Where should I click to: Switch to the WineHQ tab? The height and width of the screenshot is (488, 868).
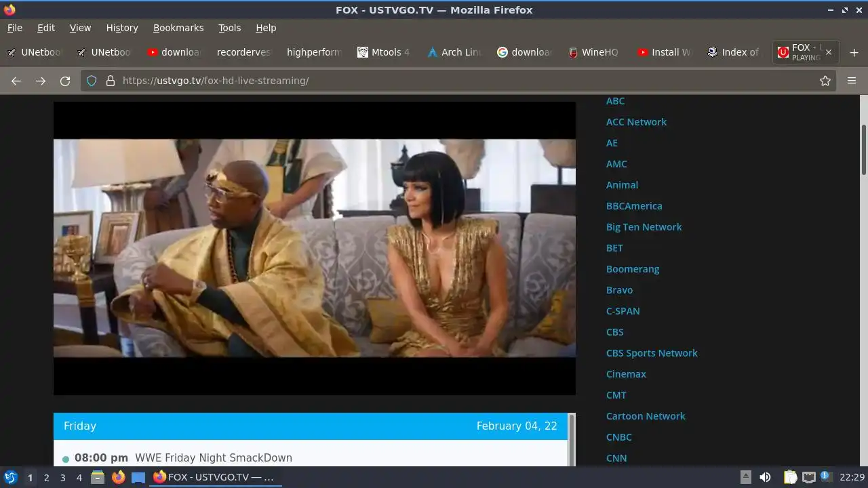(594, 52)
